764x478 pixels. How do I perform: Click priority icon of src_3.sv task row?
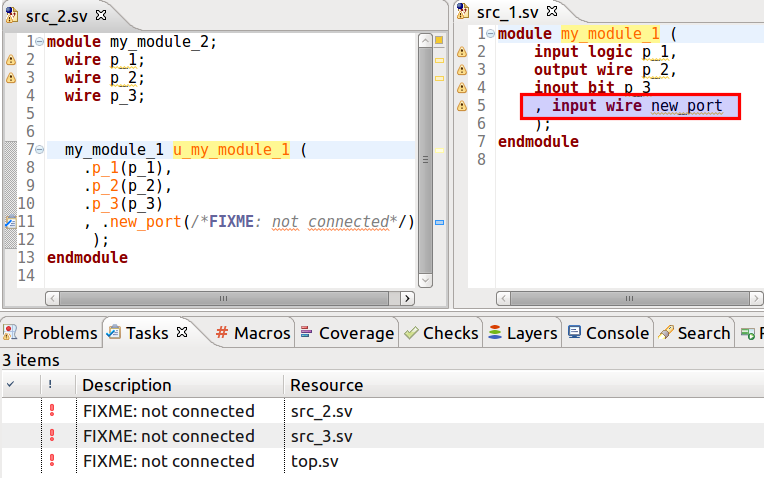click(52, 436)
